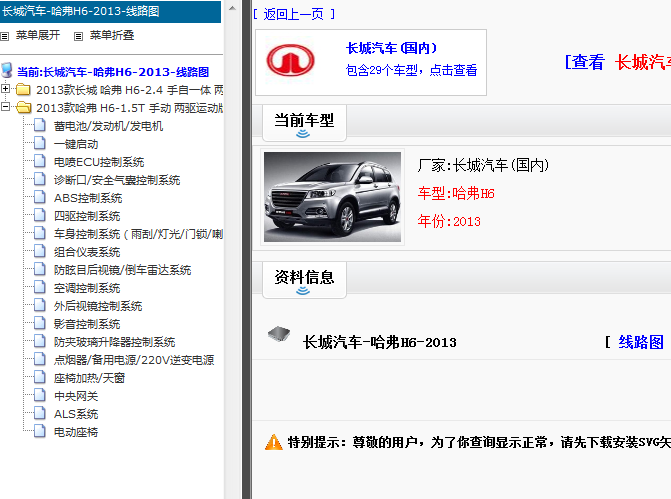Click the 菜单展开 text link
Viewport: 671px width, 499px height.
click(38, 35)
